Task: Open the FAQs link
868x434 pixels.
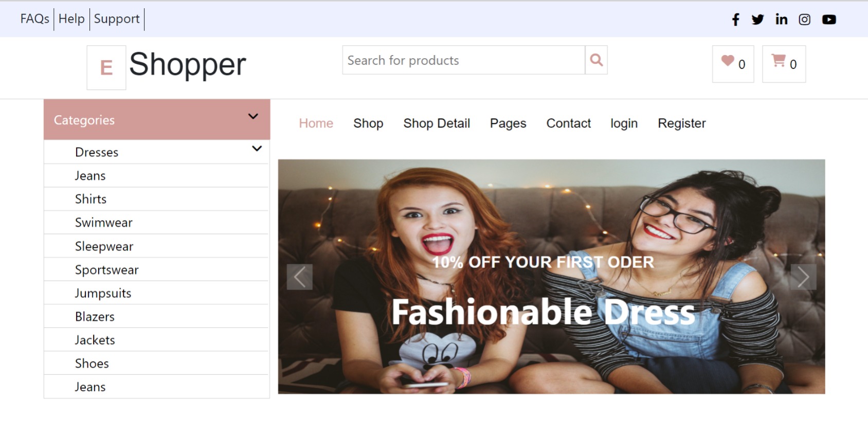Action: 35,19
